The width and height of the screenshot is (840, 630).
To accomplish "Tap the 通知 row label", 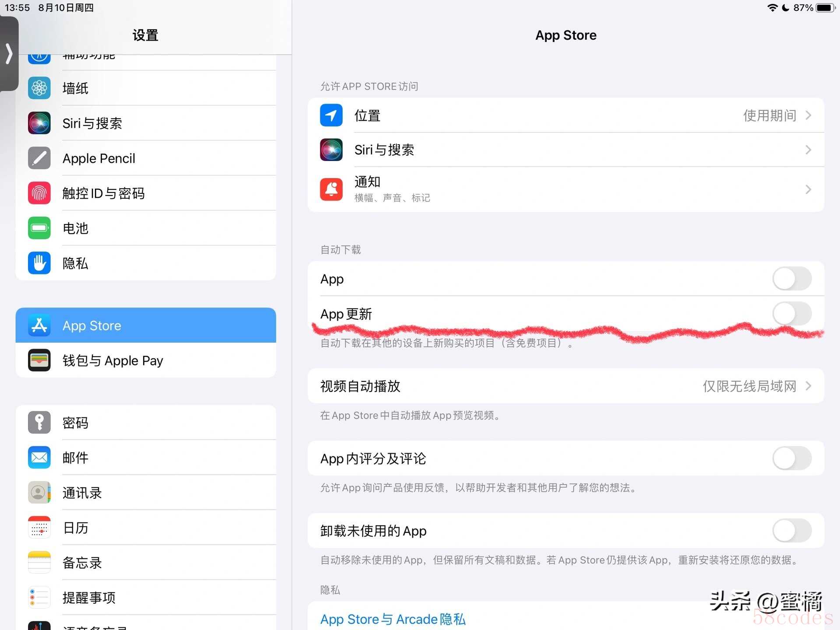I will click(367, 182).
